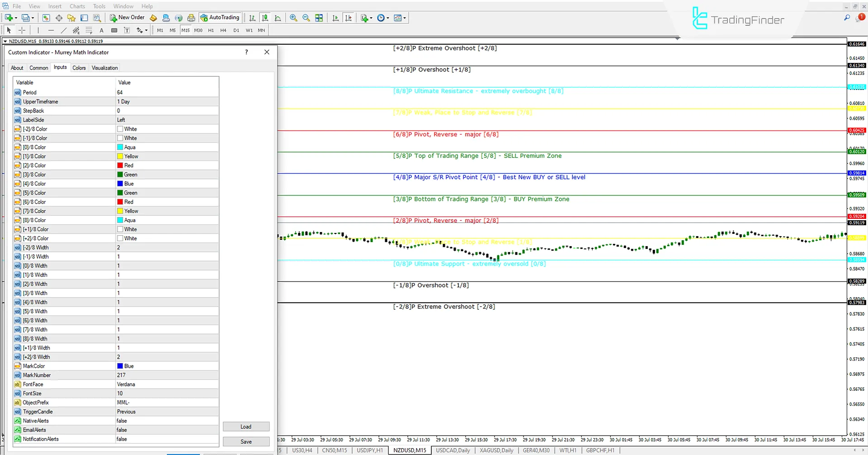Open the arrows objects dropdown

142,30
